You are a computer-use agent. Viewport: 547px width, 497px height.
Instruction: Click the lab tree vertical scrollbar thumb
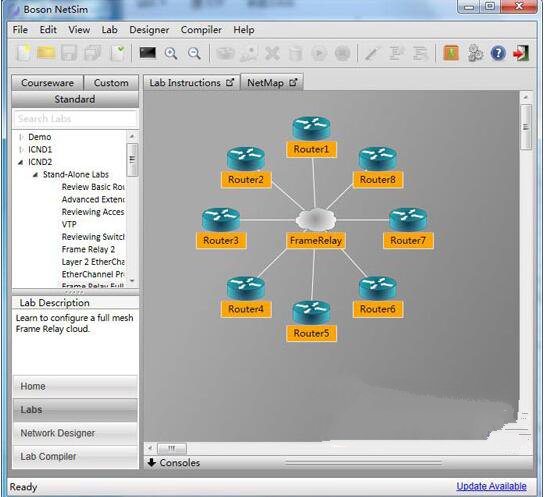pos(132,160)
